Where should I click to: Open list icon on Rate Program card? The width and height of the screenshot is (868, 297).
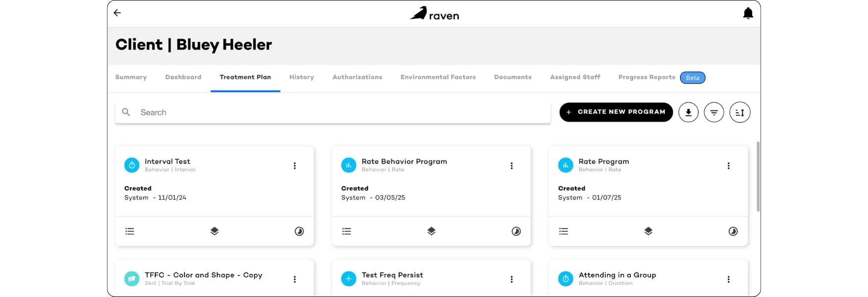(563, 231)
